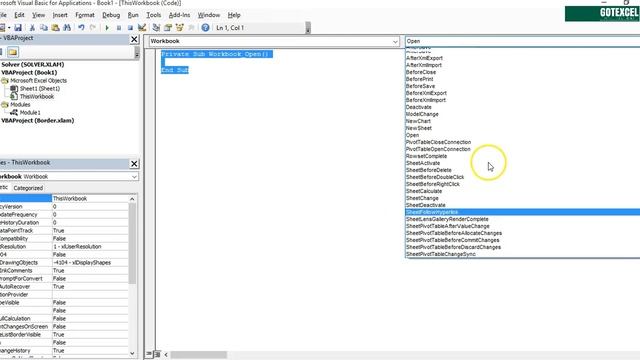This screenshot has width=640, height=360.
Task: Open toolbar options arrow beside Ln 1, Col 1
Action: point(308,28)
